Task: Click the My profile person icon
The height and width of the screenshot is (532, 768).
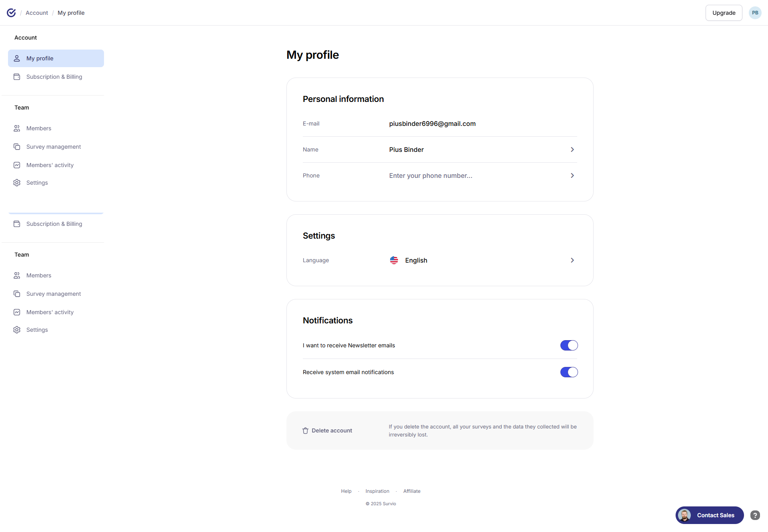Action: (x=17, y=58)
